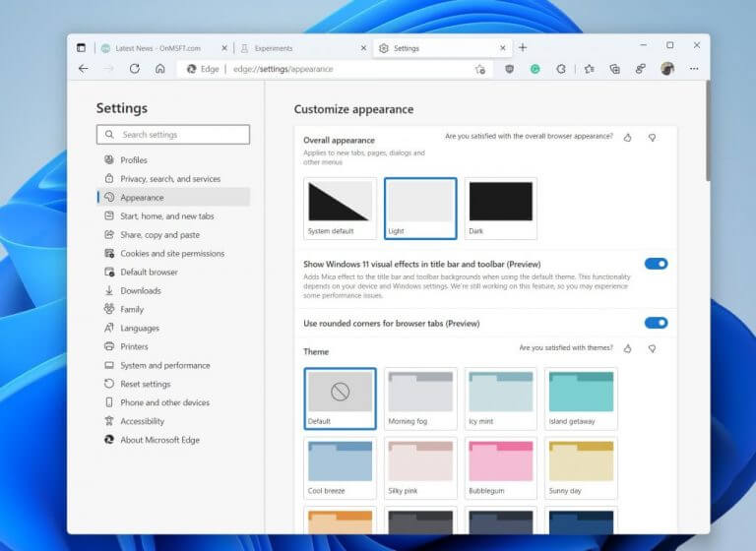This screenshot has height=551, width=756.
Task: Open Start, home, and new tabs section
Action: [x=173, y=215]
